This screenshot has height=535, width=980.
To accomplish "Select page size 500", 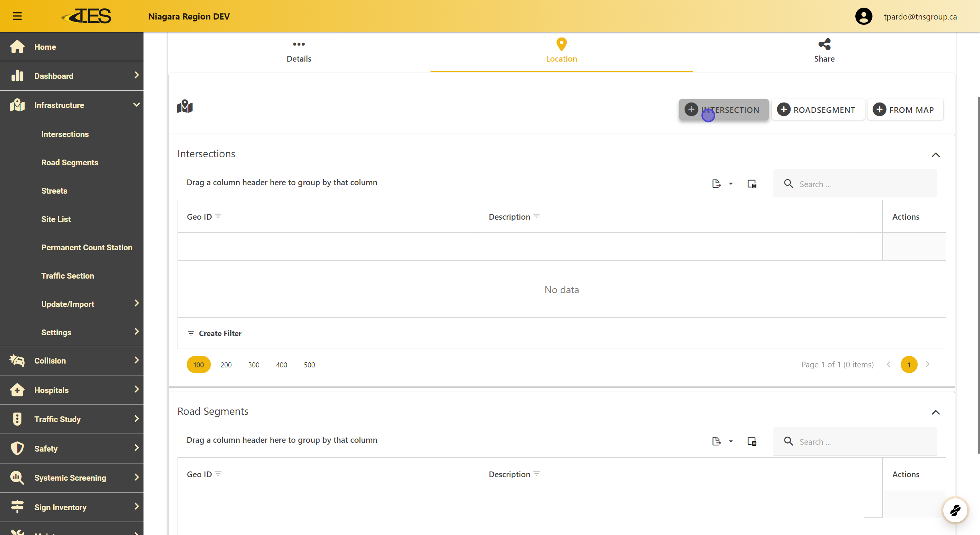I will pos(309,365).
